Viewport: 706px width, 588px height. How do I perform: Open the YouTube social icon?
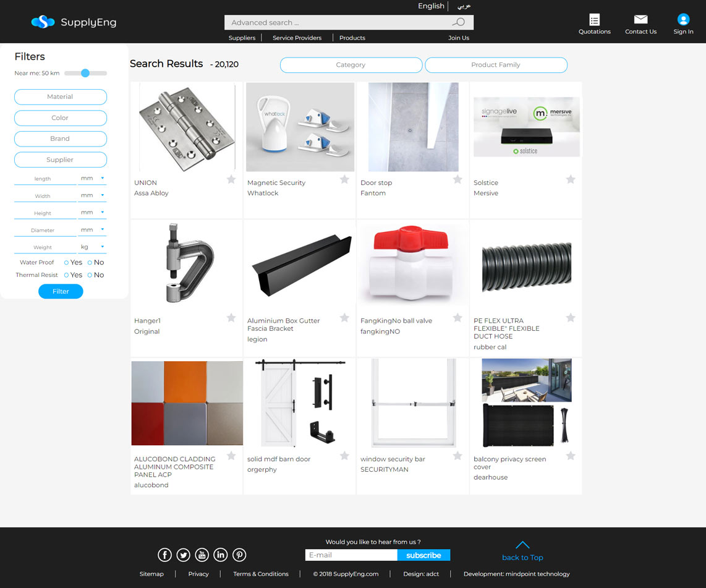click(202, 555)
